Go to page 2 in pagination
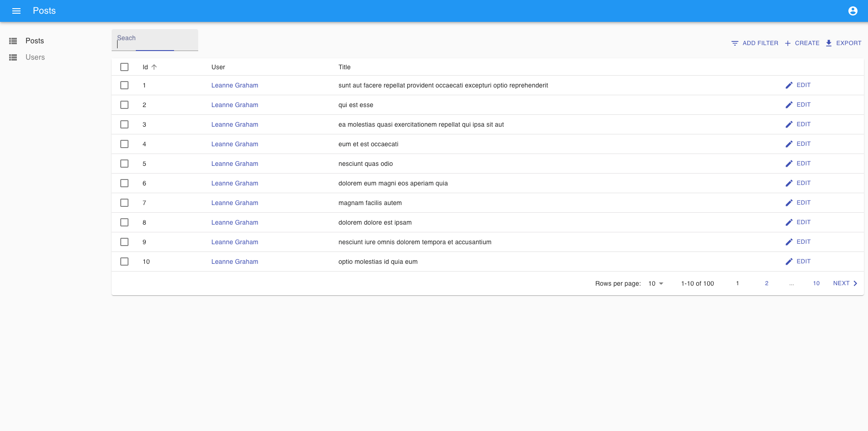The image size is (868, 431). point(767,283)
